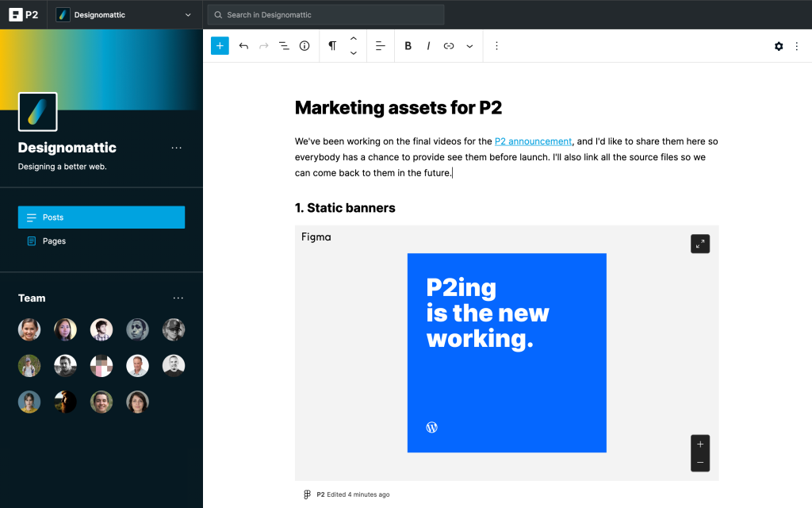This screenshot has width=812, height=508.
Task: Open the editor settings gear
Action: click(x=779, y=46)
